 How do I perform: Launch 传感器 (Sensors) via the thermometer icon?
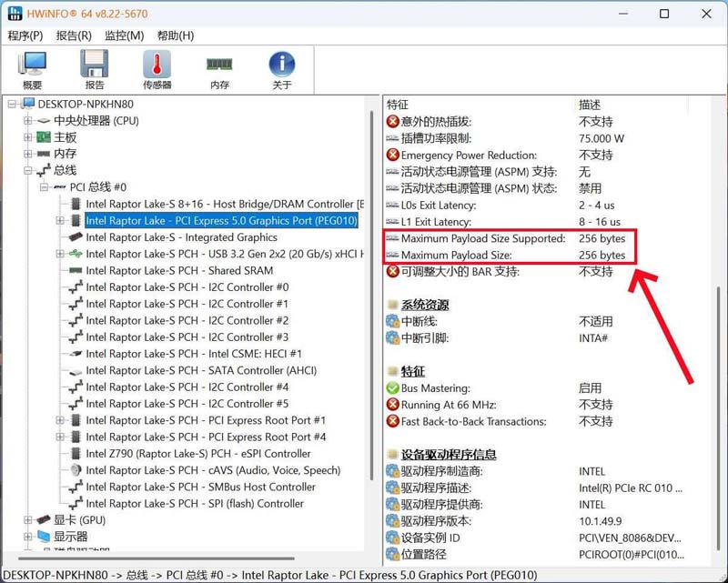[x=157, y=64]
